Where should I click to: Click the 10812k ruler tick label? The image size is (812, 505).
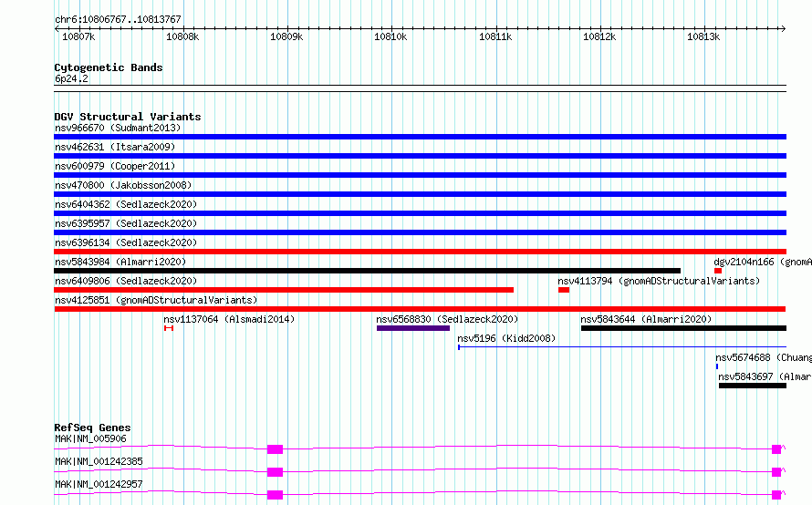[599, 36]
